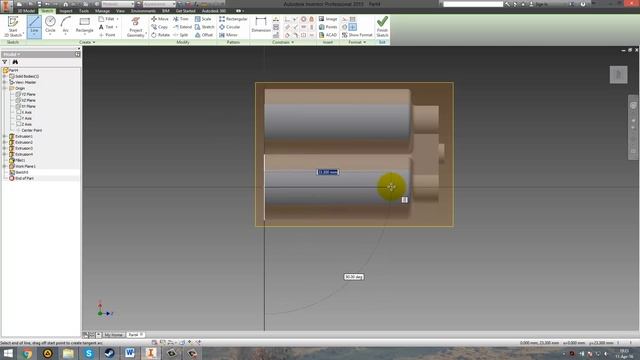This screenshot has height=360, width=640.
Task: Select the Move tool
Action: pos(160,19)
